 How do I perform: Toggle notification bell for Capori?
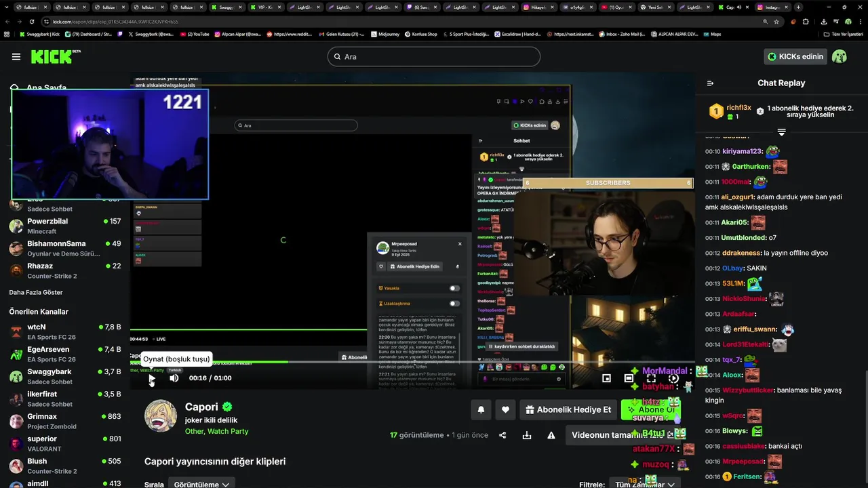click(x=481, y=409)
